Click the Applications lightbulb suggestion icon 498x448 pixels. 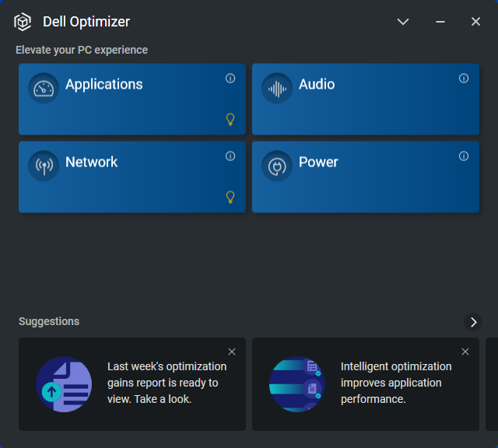coord(230,119)
